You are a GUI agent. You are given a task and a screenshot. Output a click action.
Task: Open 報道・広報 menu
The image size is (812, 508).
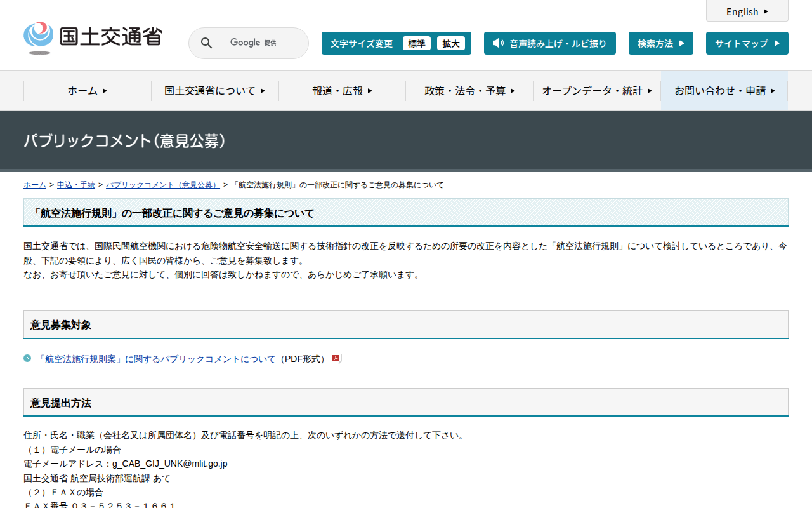pos(343,91)
